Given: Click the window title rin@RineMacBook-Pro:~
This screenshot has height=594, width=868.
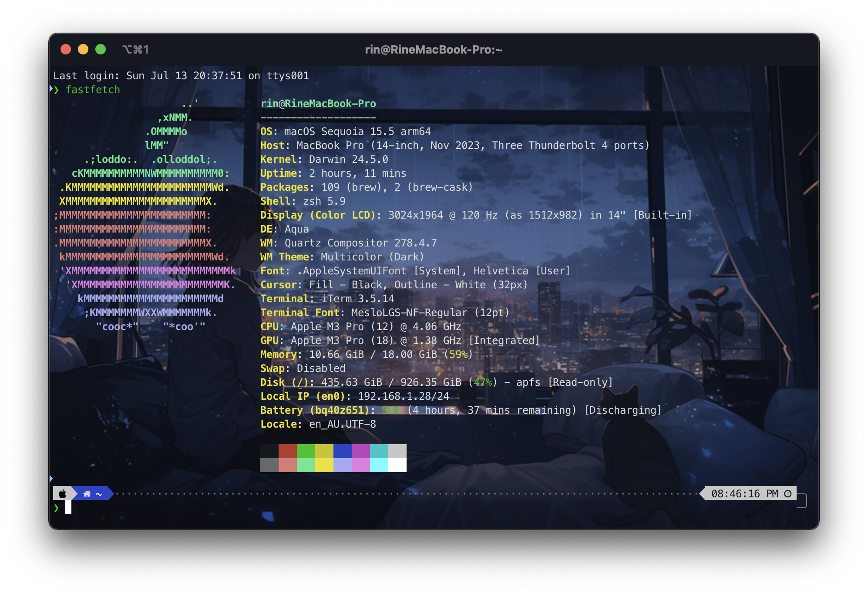Looking at the screenshot, I should pyautogui.click(x=434, y=50).
